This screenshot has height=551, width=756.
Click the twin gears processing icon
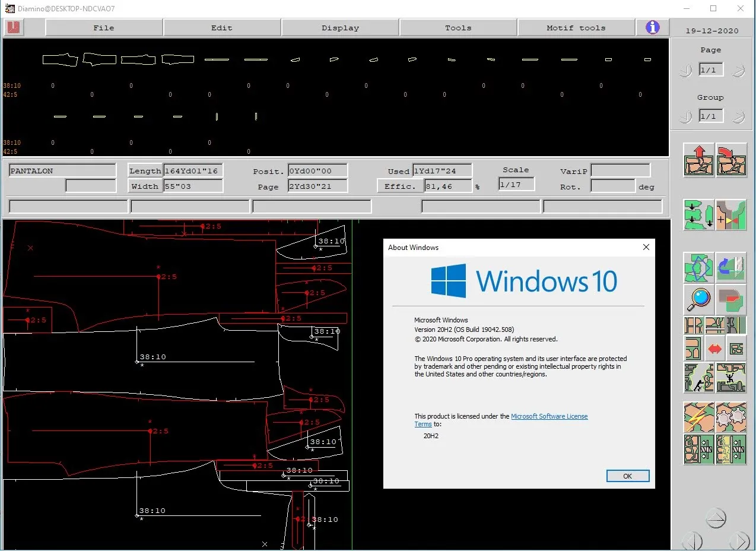[730, 417]
